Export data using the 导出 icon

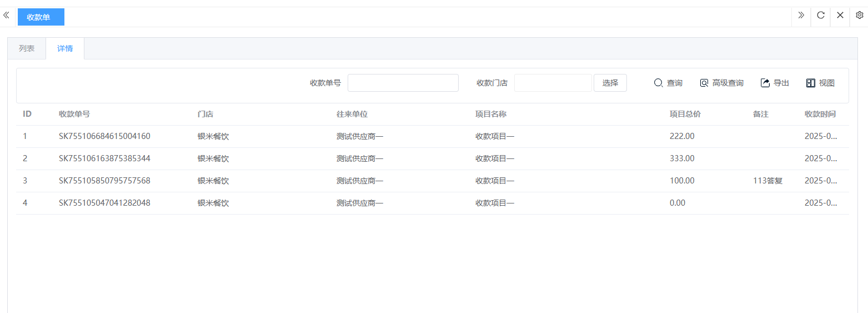coord(775,83)
